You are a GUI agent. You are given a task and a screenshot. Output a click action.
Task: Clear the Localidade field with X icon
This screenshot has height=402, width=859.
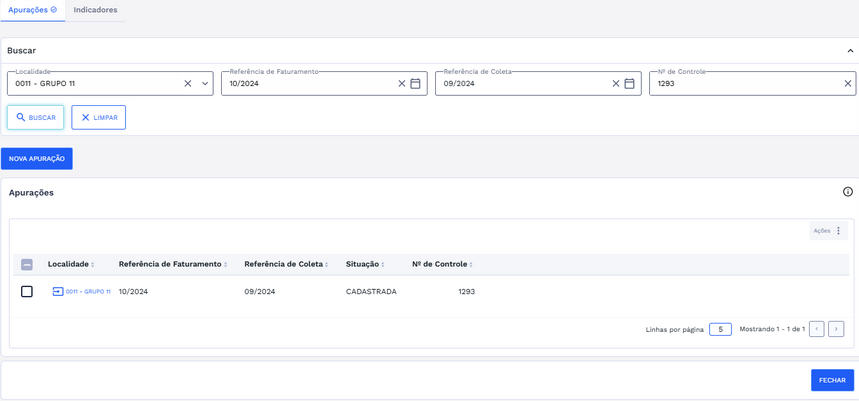(x=187, y=84)
